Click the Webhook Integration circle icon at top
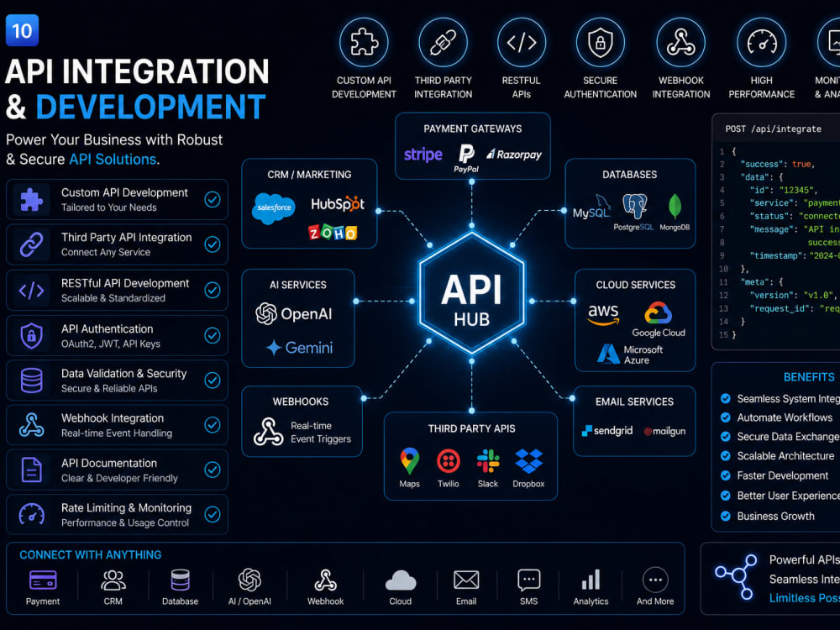The height and width of the screenshot is (630, 840). point(681,42)
